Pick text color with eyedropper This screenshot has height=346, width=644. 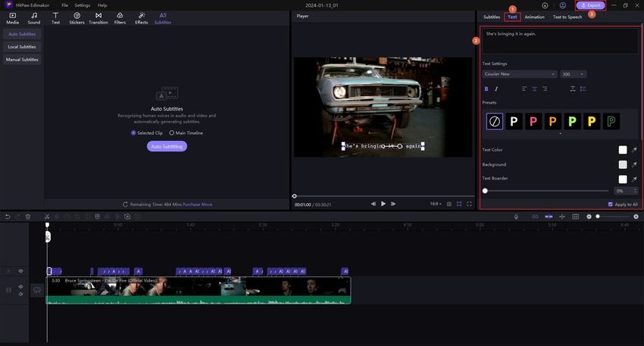[634, 150]
